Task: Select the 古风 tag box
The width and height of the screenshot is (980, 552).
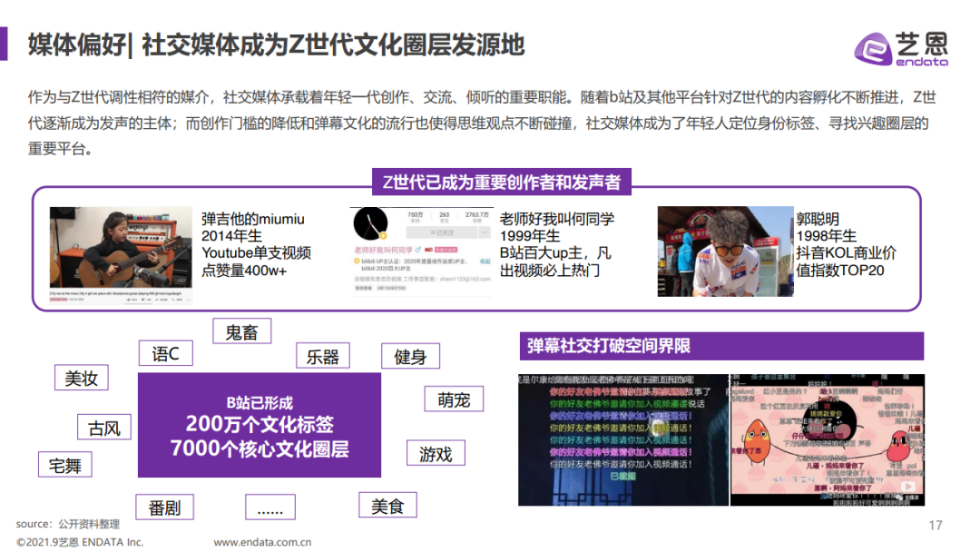Action: [104, 427]
